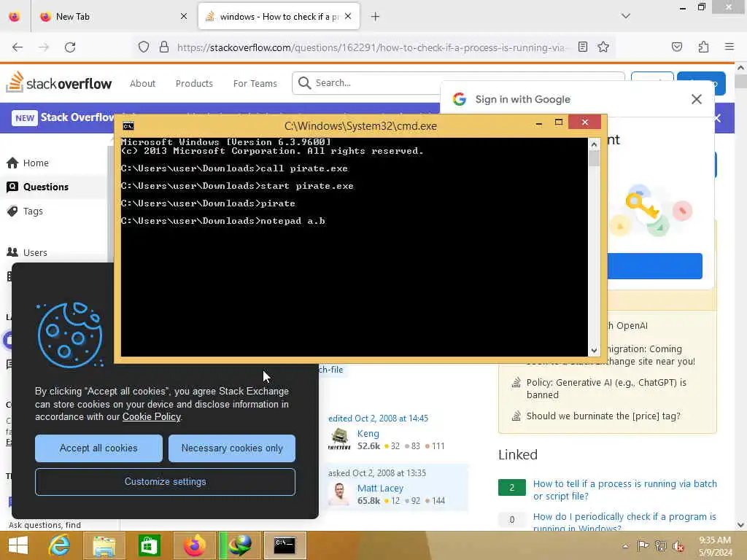This screenshot has height=560, width=747.
Task: Click Keng's avatar thumbnail
Action: (339, 439)
